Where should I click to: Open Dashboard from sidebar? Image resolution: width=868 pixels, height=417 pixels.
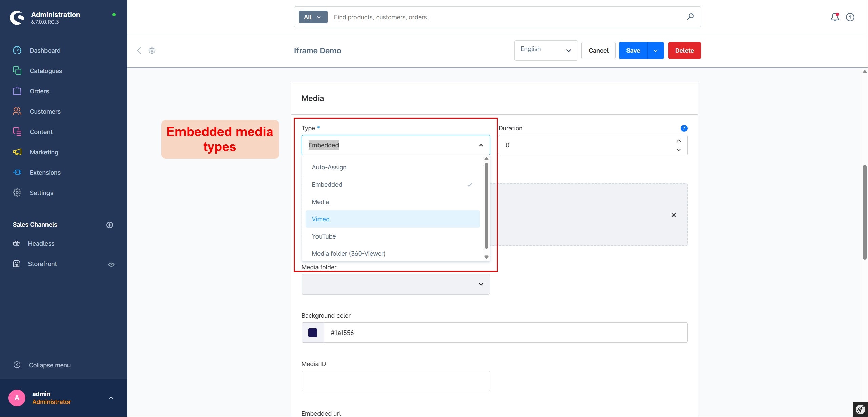(x=45, y=50)
